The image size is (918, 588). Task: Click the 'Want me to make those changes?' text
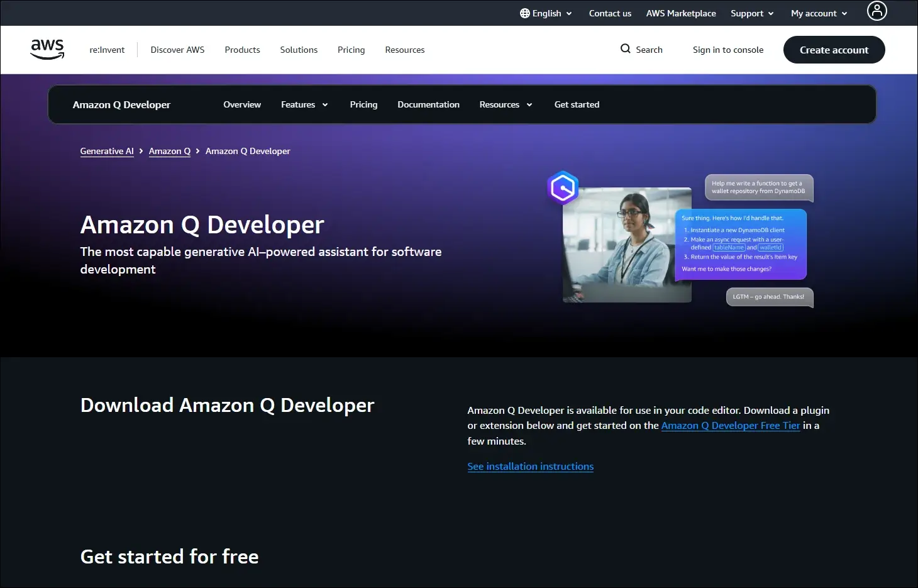[726, 269]
